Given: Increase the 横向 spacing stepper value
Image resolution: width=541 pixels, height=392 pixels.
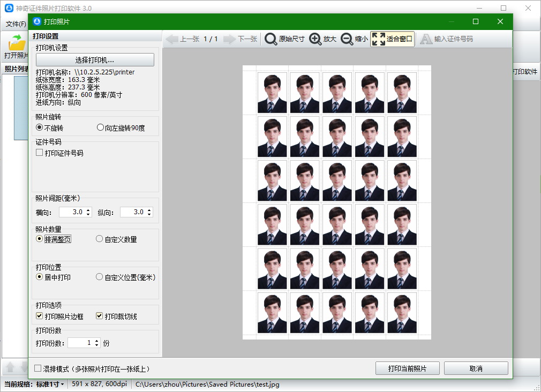Looking at the screenshot, I should (x=88, y=210).
